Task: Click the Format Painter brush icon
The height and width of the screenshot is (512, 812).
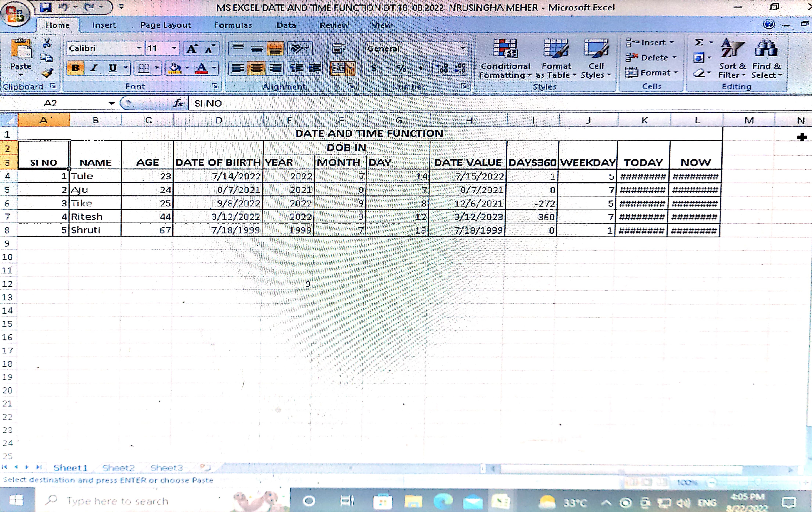Action: click(x=48, y=73)
